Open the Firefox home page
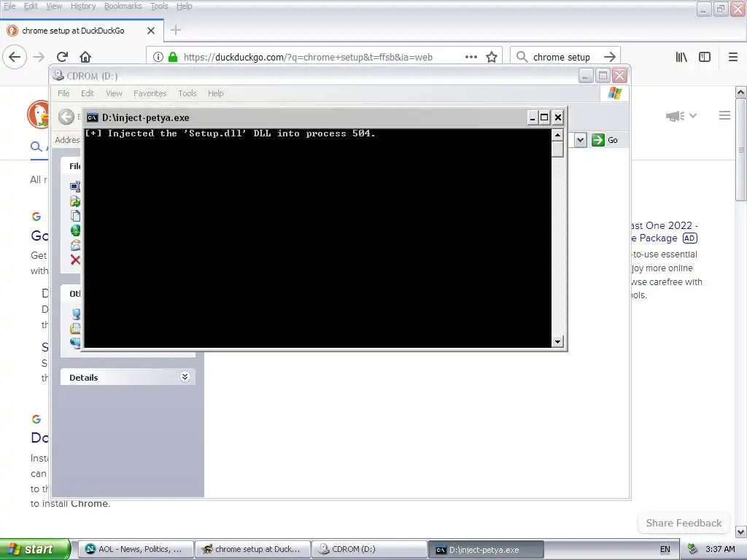Screen dimensions: 747x560 pos(85,57)
